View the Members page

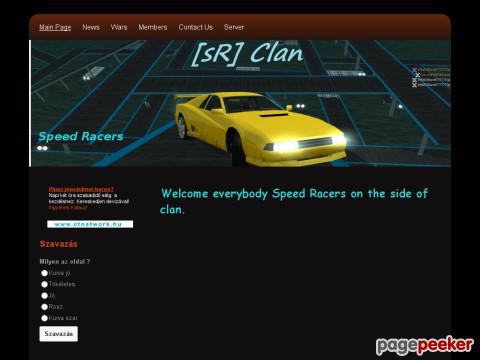pyautogui.click(x=153, y=27)
